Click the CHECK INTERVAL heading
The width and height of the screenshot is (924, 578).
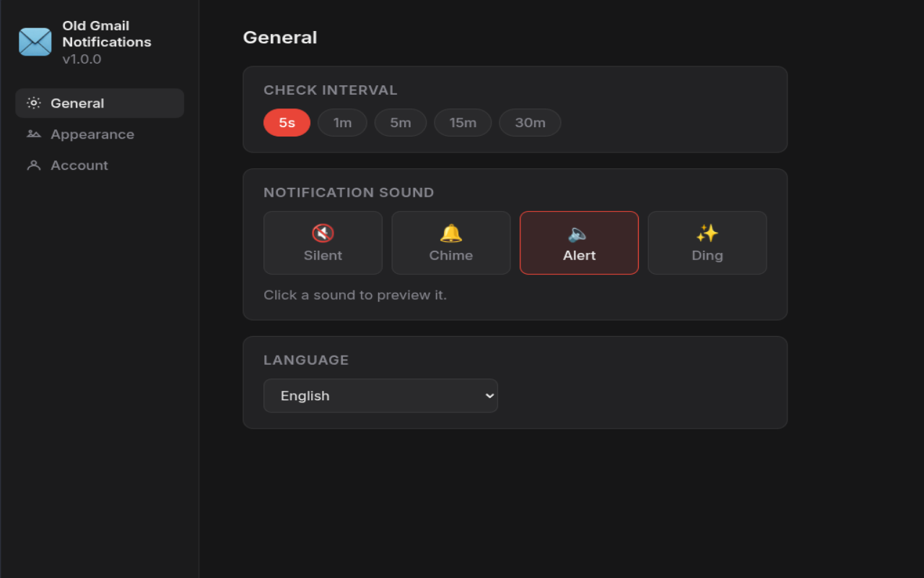(x=331, y=90)
